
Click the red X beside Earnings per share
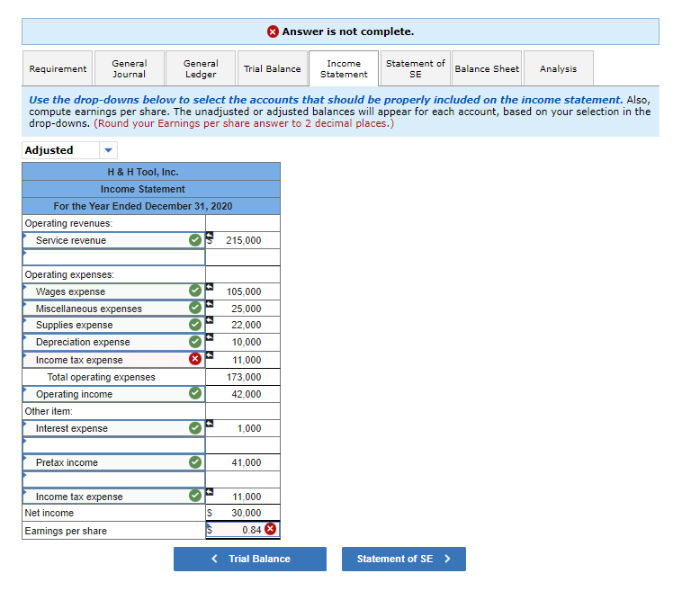[270, 529]
